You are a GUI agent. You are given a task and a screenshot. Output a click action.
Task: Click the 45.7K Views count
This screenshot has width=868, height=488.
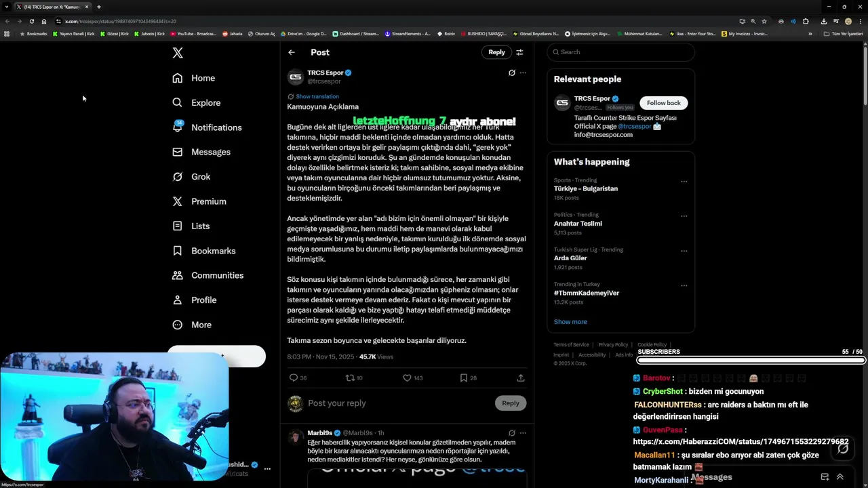(x=376, y=357)
